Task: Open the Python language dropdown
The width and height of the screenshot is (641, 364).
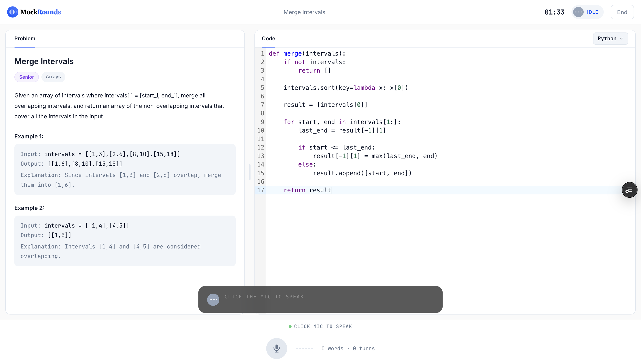Action: [610, 39]
